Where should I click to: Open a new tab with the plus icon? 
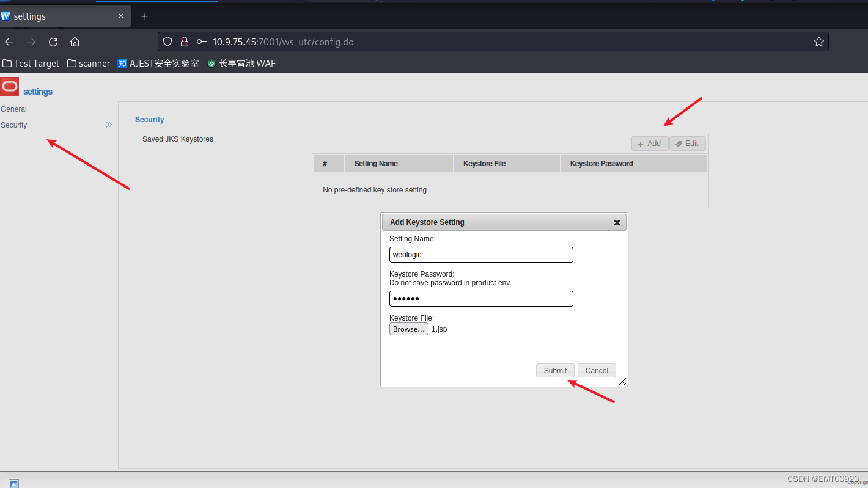[144, 16]
